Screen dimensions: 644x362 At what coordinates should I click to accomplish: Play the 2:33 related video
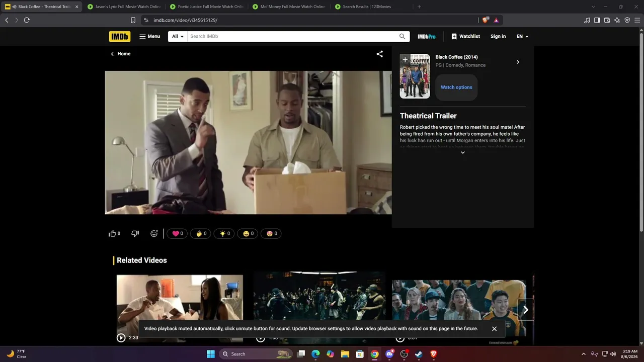click(180, 308)
